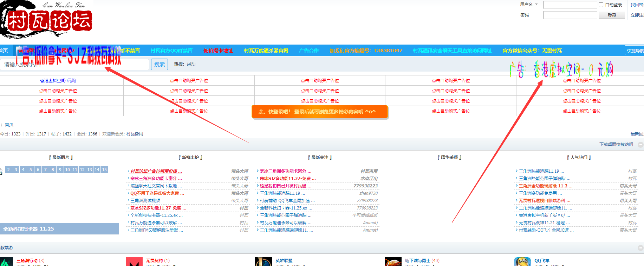Open the 快捷导航 quick navigation menu

pyautogui.click(x=635, y=51)
